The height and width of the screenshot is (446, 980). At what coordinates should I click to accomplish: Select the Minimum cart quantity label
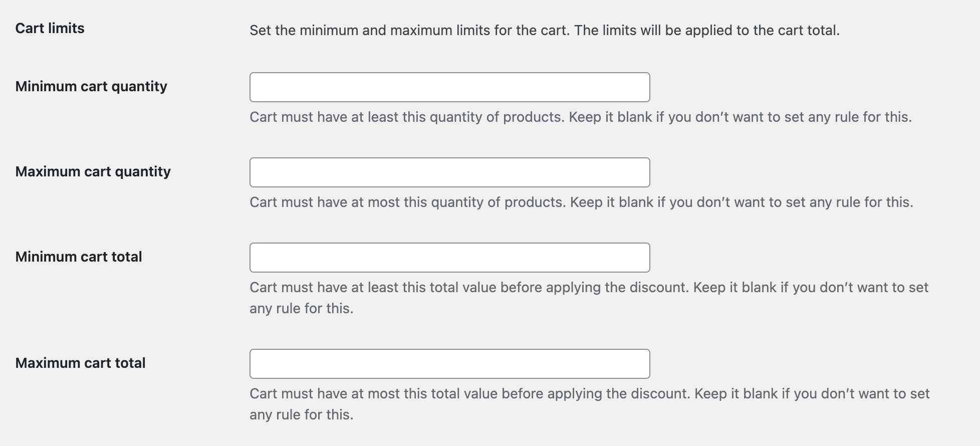pos(91,86)
